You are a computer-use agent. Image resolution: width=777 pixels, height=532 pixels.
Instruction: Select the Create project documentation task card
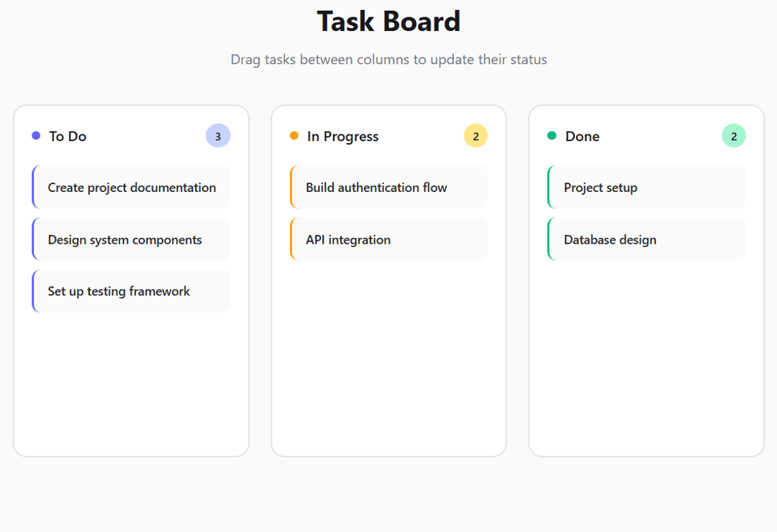pos(132,187)
